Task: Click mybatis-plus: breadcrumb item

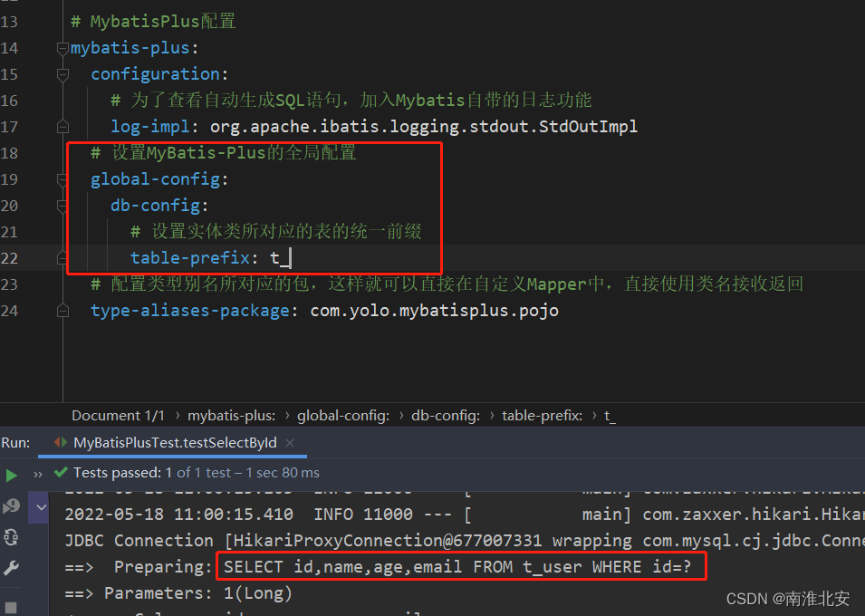Action: pyautogui.click(x=232, y=416)
